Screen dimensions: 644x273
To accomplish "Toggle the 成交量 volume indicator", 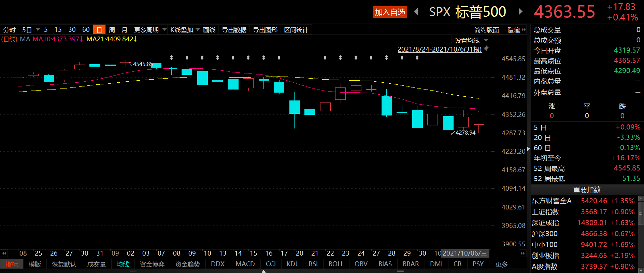I will point(97,264).
